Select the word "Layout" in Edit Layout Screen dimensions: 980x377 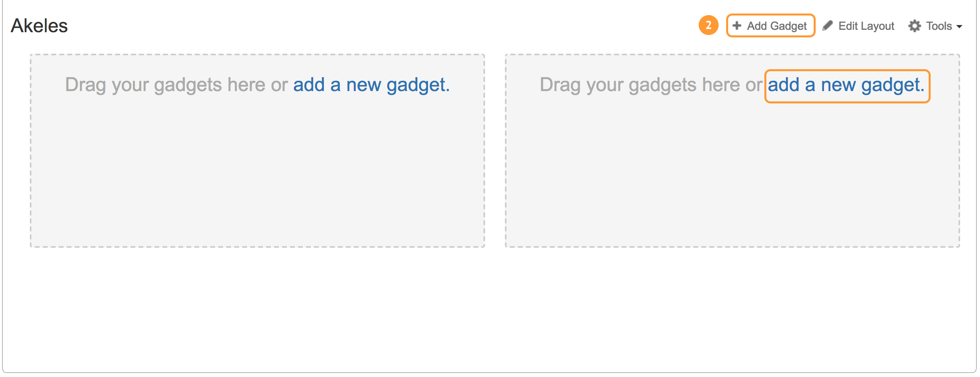(x=877, y=26)
